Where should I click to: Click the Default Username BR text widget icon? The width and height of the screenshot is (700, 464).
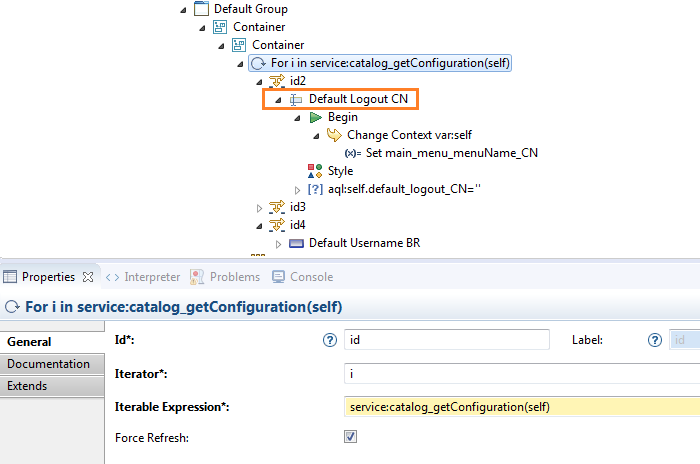296,243
